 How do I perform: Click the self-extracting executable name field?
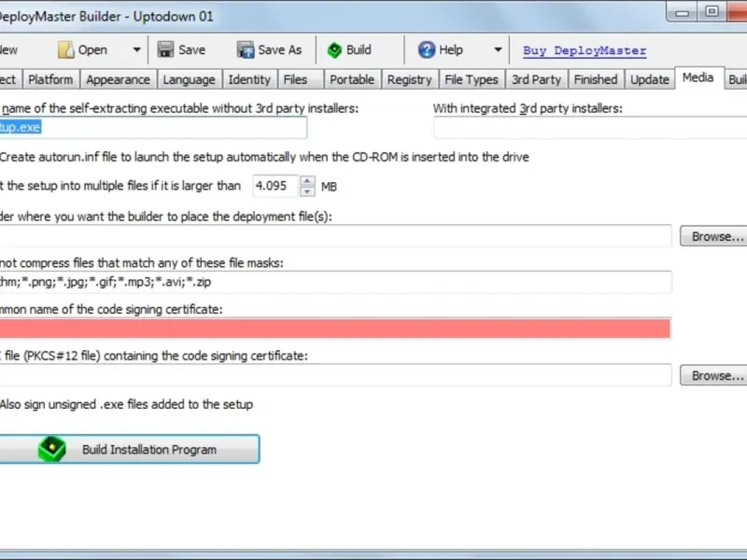pos(153,127)
